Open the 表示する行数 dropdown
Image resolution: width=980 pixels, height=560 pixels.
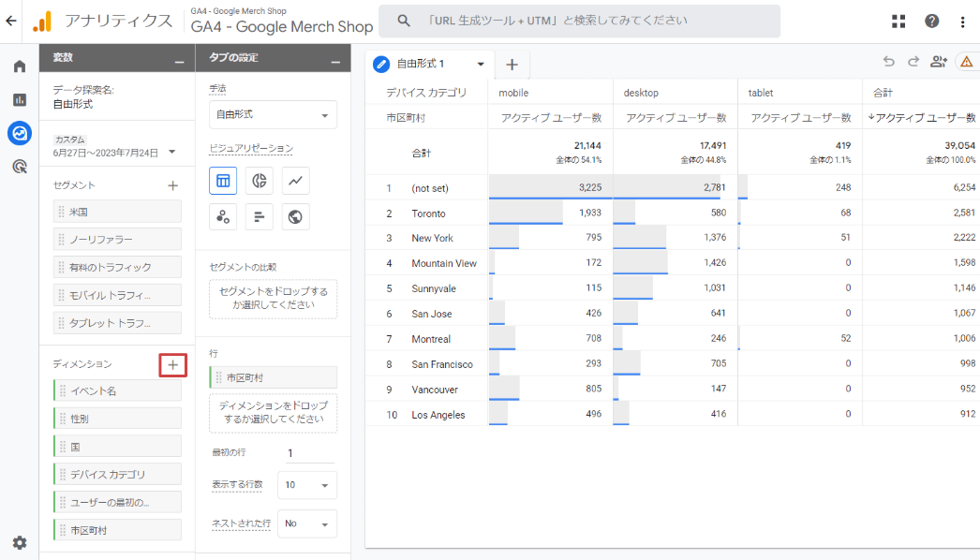tap(307, 485)
